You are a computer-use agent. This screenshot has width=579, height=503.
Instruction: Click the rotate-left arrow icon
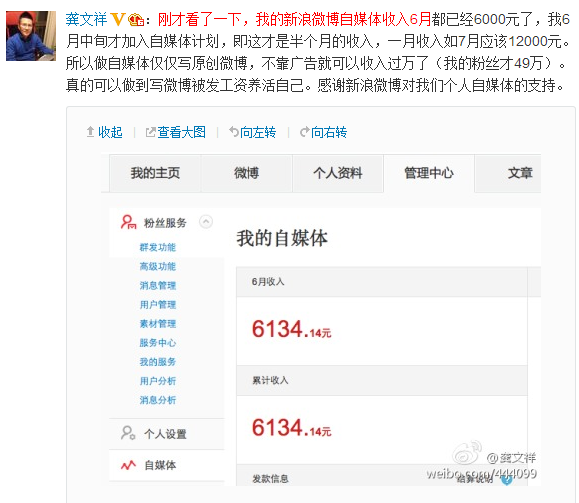pyautogui.click(x=234, y=132)
